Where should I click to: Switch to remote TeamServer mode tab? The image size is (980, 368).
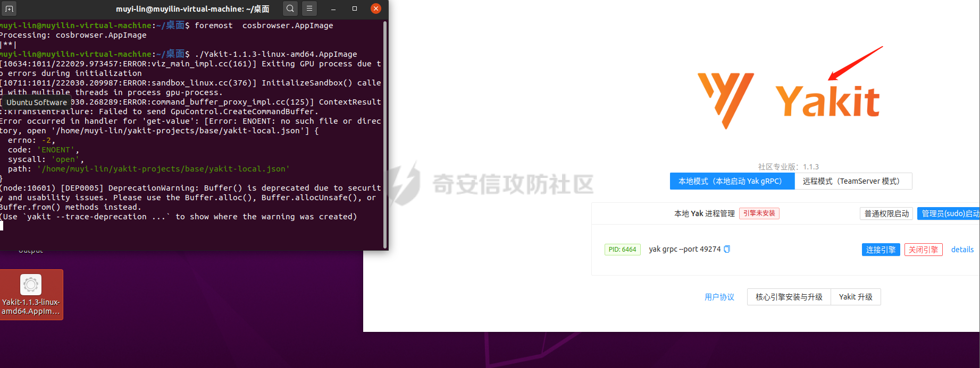point(852,181)
